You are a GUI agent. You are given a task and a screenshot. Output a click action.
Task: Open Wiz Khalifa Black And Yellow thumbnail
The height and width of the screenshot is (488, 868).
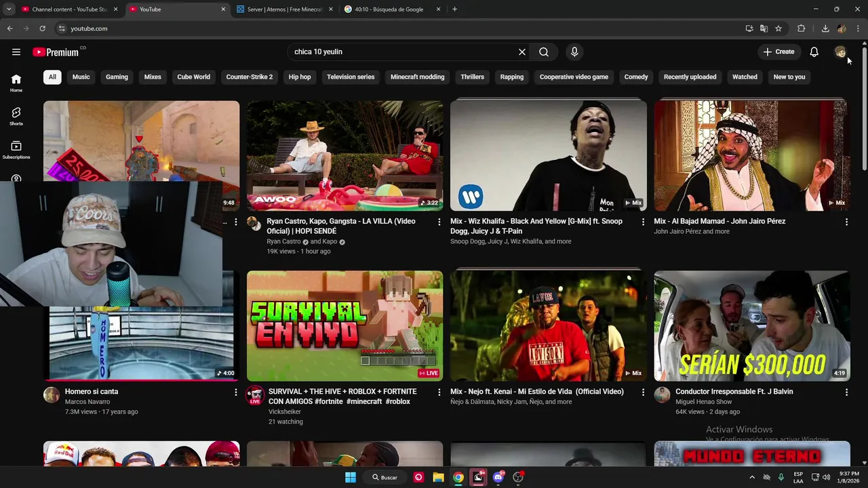(548, 156)
